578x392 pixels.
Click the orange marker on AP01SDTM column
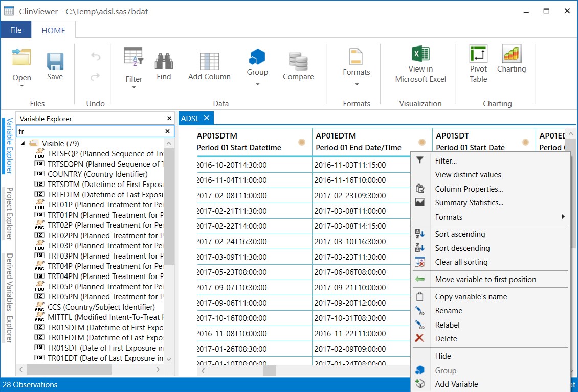click(x=302, y=142)
